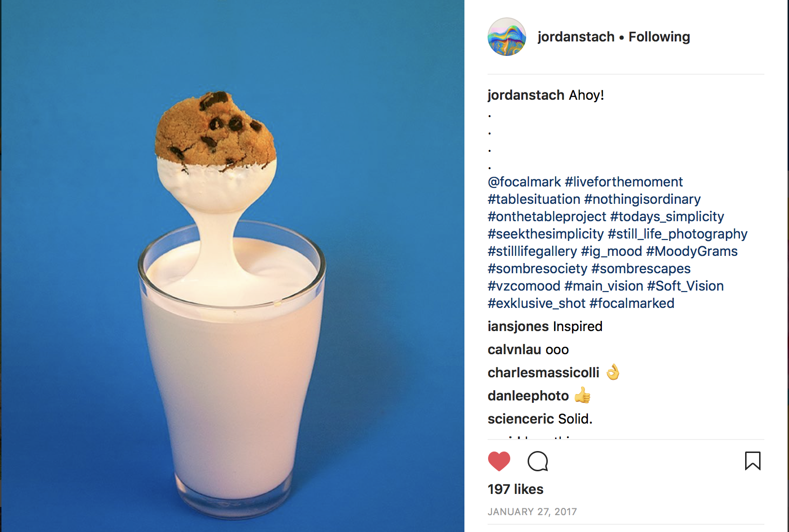Save the post with the bookmark icon
789x532 pixels.
[x=752, y=461]
